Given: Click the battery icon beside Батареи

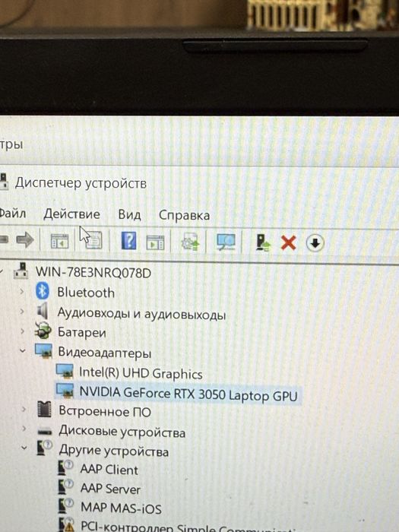Looking at the screenshot, I should pos(43,331).
